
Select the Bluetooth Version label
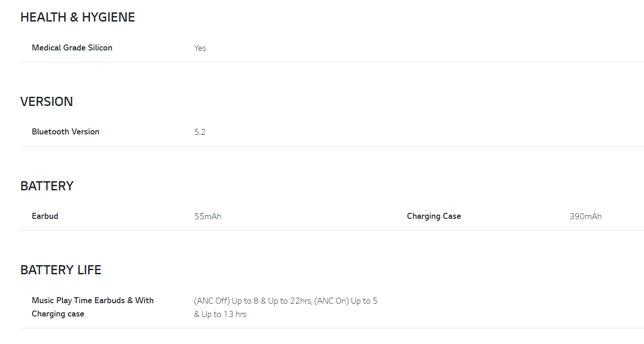[x=66, y=132]
